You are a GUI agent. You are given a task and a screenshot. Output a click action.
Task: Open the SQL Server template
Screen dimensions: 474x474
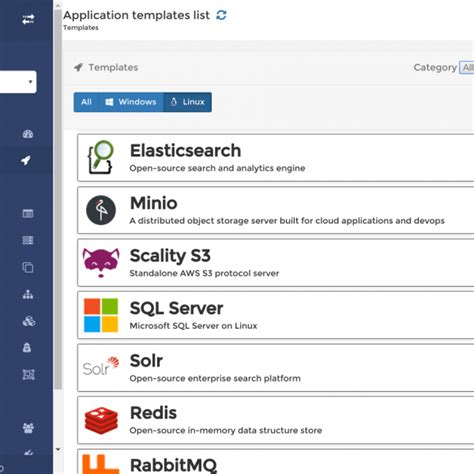pyautogui.click(x=276, y=315)
